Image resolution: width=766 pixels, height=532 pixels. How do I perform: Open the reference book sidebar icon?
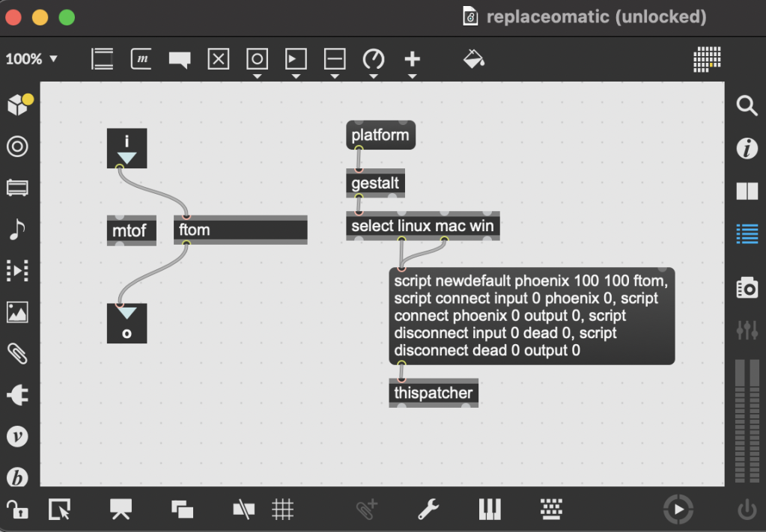point(747,191)
